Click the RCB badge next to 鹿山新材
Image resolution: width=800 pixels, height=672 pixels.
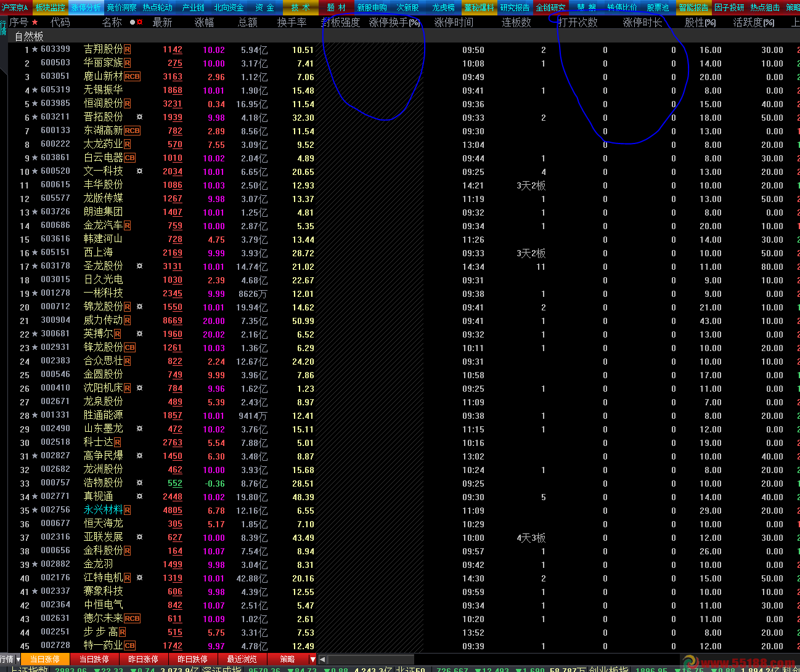coord(133,76)
